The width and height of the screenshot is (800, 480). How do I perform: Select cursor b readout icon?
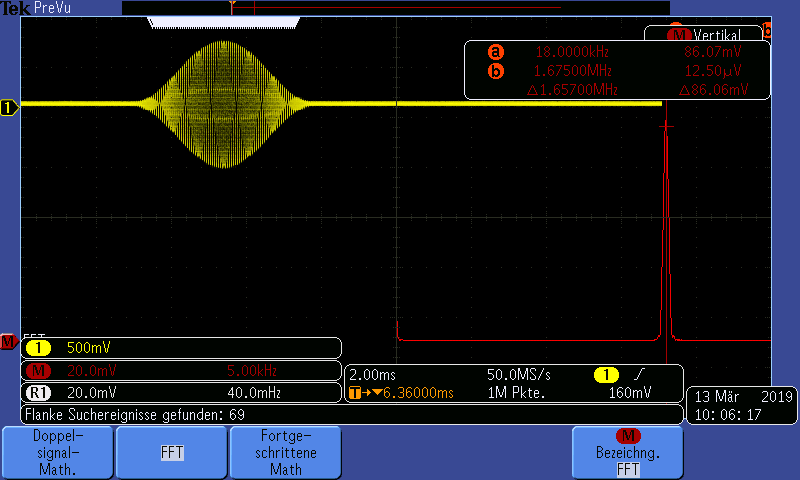tap(496, 71)
